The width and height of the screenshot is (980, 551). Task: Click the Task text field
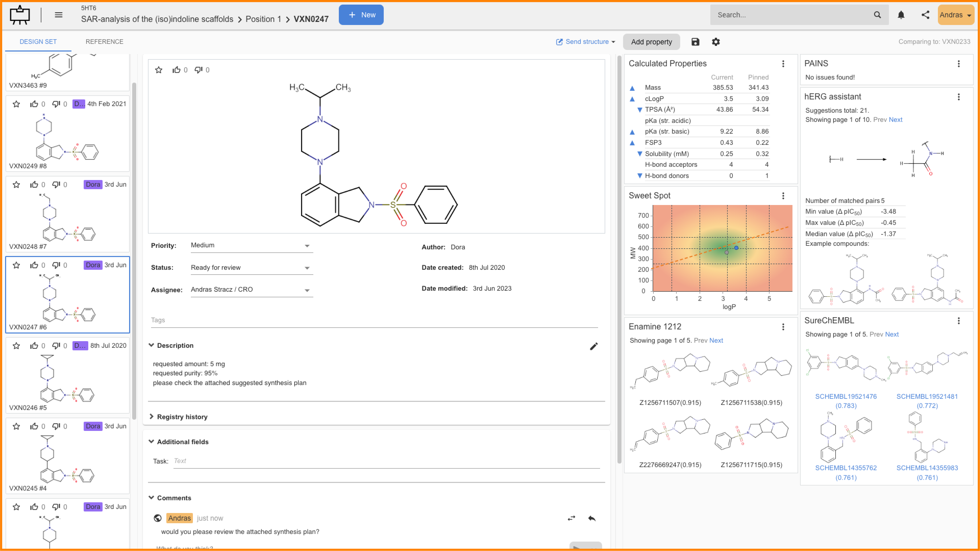click(x=386, y=461)
